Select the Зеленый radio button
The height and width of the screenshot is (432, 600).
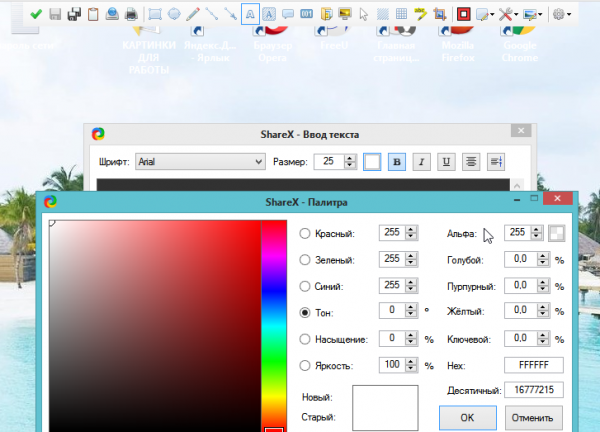coord(305,260)
